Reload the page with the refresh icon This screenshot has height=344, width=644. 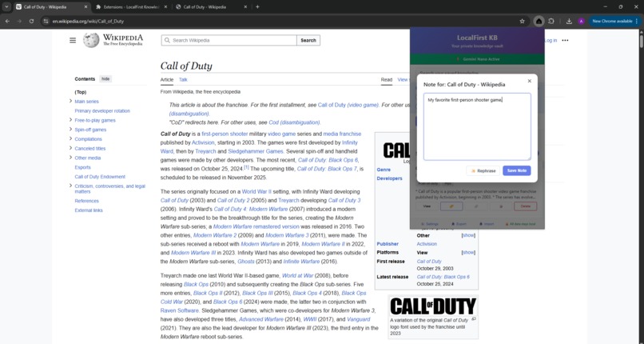pos(32,22)
